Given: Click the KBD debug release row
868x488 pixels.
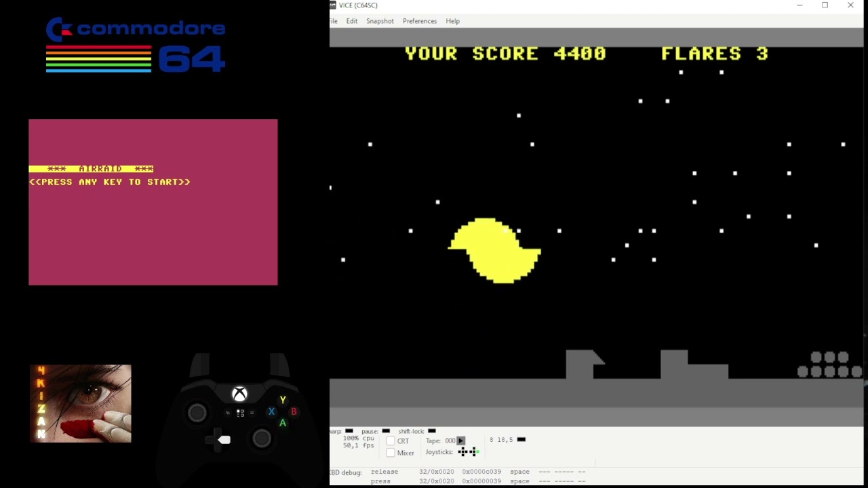Looking at the screenshot, I should tap(477, 472).
